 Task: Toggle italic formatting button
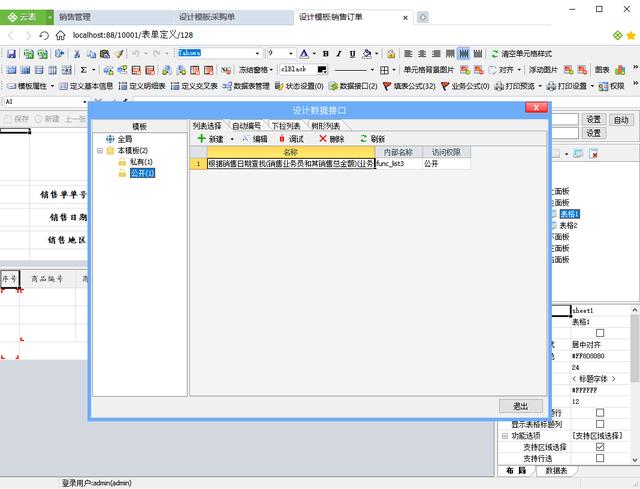tap(339, 53)
